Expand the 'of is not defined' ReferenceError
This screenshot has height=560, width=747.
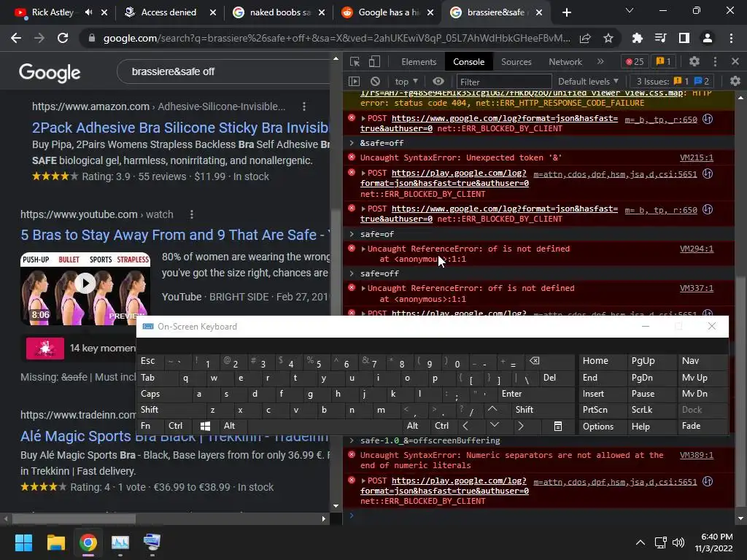363,249
